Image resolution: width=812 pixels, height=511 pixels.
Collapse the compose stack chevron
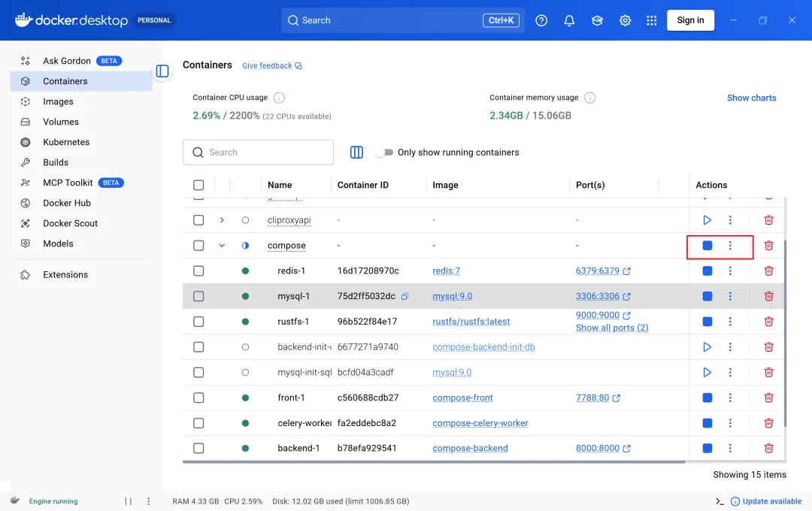click(x=222, y=246)
